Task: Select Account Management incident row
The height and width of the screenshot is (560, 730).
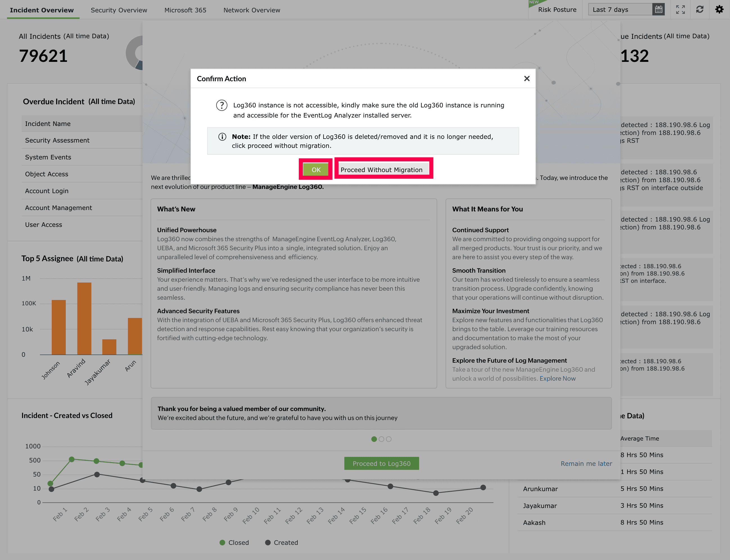Action: (x=82, y=208)
